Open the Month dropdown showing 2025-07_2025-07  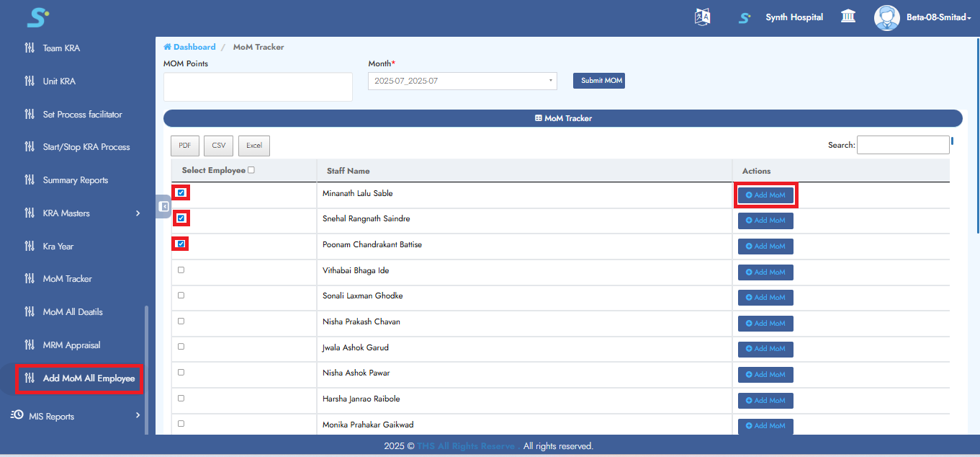point(462,81)
